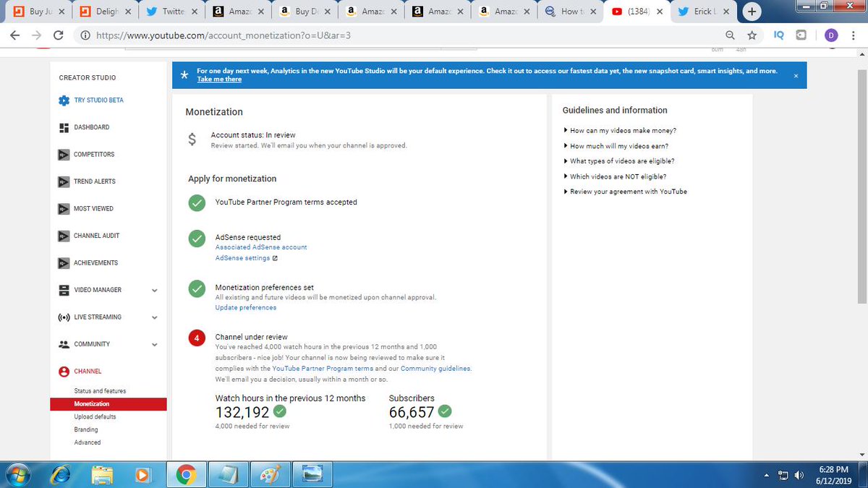Image resolution: width=868 pixels, height=488 pixels.
Task: Open a new browser tab
Action: tap(752, 12)
